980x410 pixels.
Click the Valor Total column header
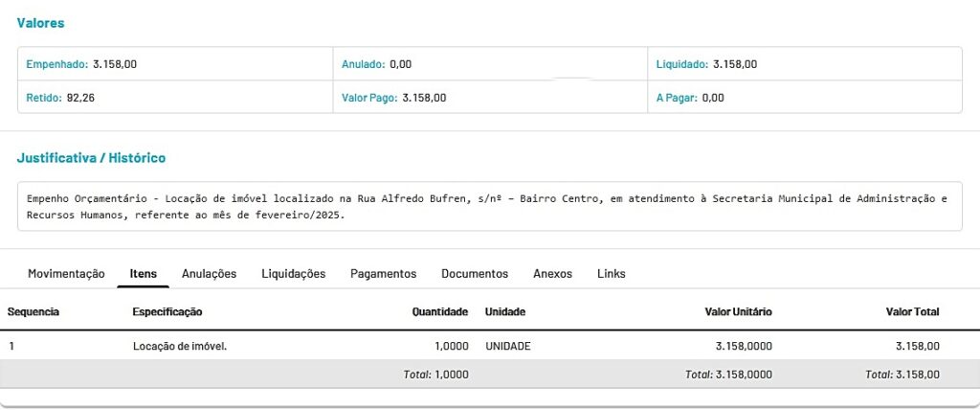pos(912,311)
